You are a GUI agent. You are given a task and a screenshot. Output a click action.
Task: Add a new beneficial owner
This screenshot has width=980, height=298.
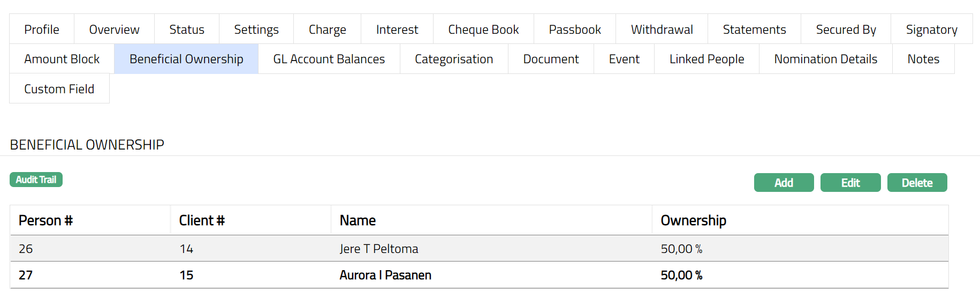point(784,183)
